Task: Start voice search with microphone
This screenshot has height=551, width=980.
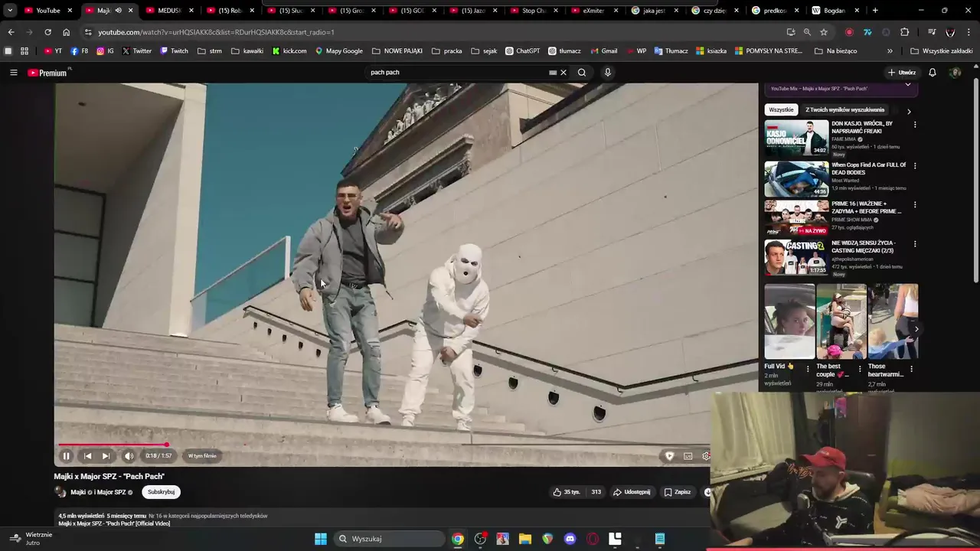Action: click(x=608, y=73)
